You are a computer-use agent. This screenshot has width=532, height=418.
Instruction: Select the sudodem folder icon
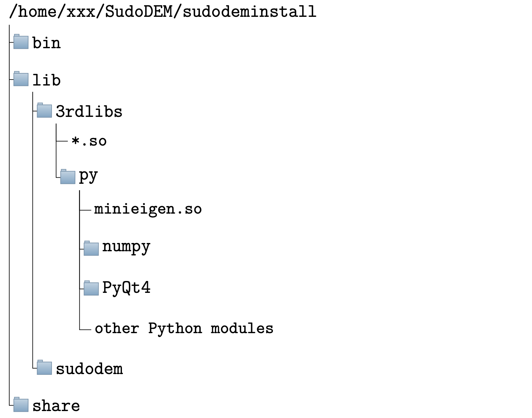coord(44,368)
